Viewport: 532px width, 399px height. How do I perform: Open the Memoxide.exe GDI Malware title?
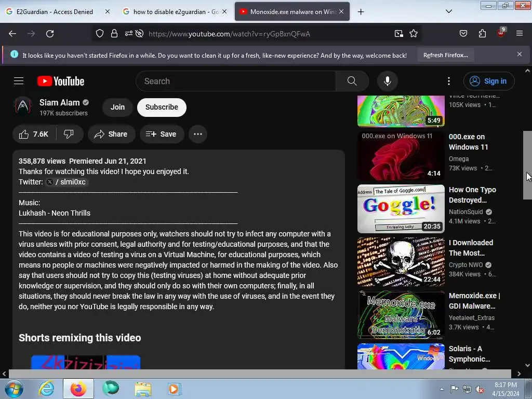(474, 301)
